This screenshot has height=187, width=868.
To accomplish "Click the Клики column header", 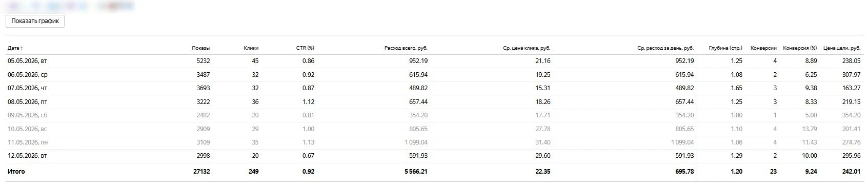I will point(251,48).
